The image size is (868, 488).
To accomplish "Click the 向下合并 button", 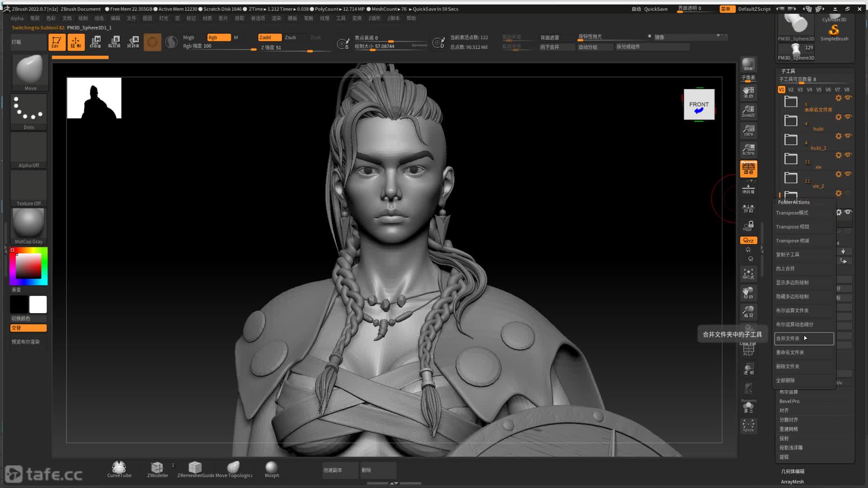I will coord(557,47).
